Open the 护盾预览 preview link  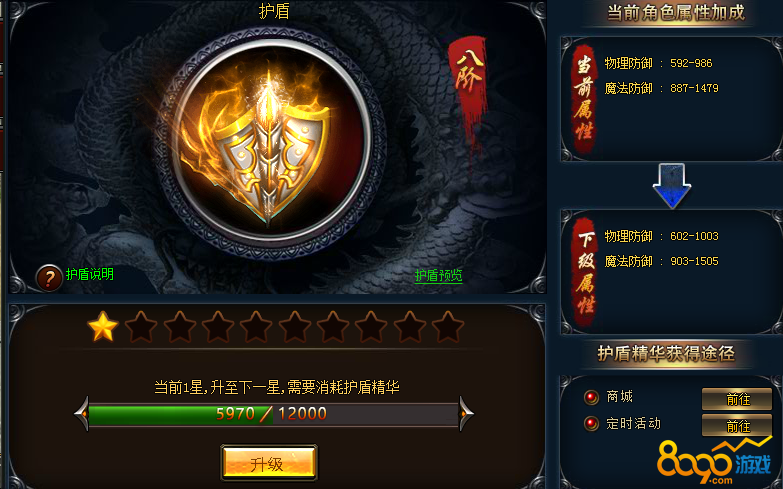coord(438,276)
